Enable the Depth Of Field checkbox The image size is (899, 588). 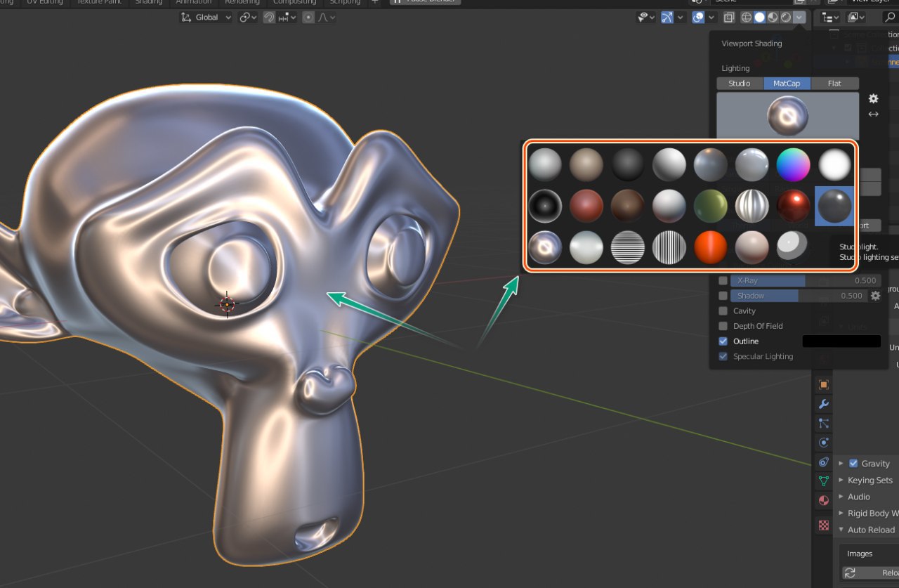point(723,326)
